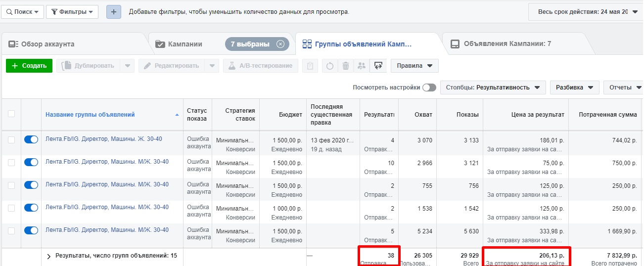Image resolution: width=644 pixels, height=266 pixels.
Task: Open the Поиск dropdown
Action: click(x=22, y=12)
